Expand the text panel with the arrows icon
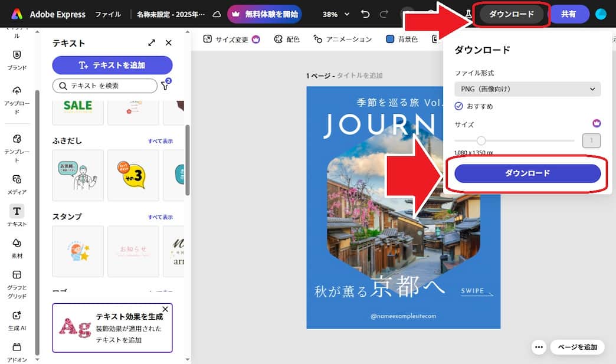This screenshot has width=616, height=364. pyautogui.click(x=152, y=43)
